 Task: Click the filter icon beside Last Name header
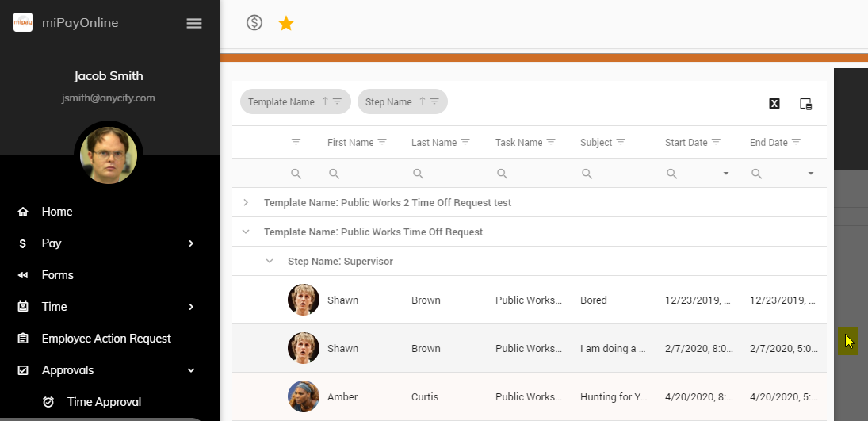pos(465,142)
